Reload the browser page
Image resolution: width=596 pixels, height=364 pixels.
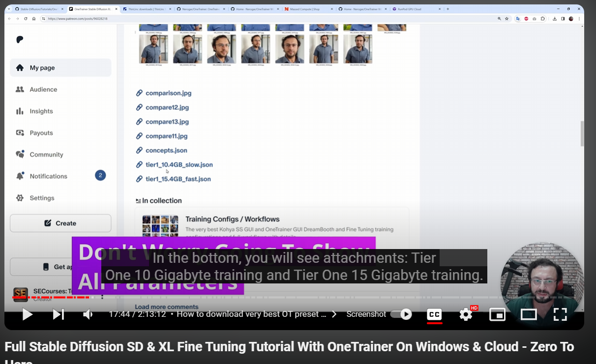coord(26,19)
